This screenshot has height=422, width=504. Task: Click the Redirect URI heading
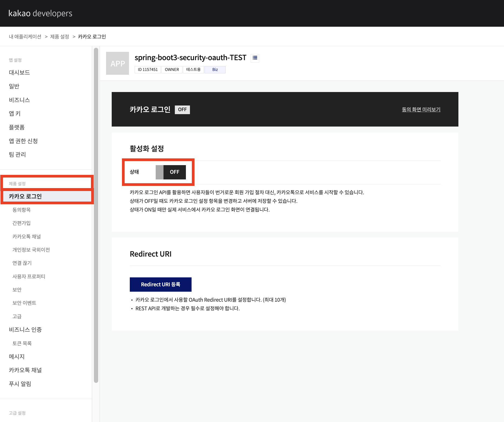[x=151, y=254]
